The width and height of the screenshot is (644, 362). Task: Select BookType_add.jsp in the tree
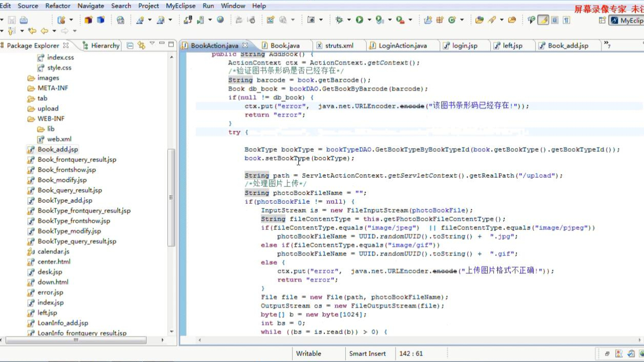[x=65, y=201]
